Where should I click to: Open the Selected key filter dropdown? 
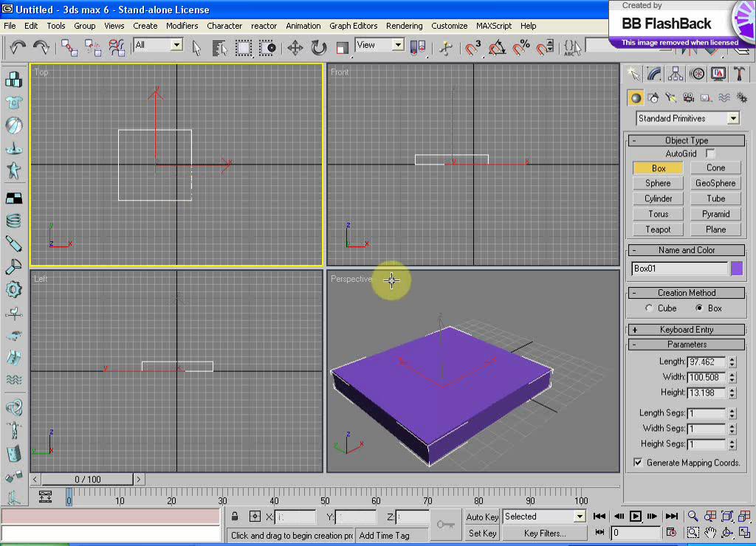[x=544, y=516]
